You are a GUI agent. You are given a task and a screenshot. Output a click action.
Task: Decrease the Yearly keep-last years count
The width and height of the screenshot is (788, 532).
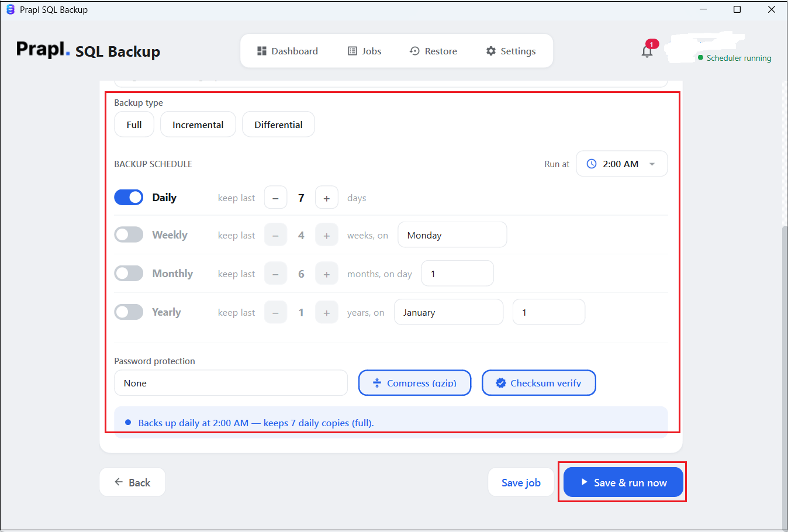[x=275, y=312]
